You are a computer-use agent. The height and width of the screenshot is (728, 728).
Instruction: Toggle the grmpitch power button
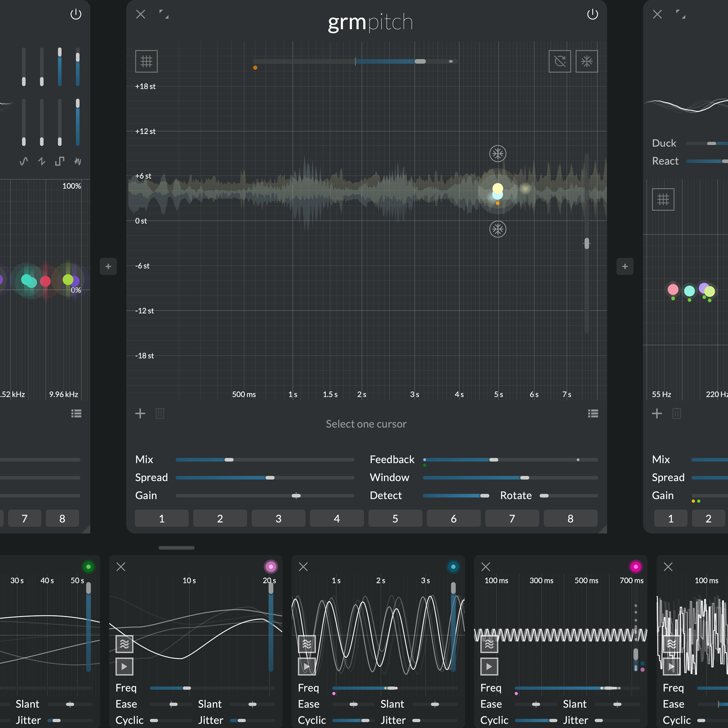click(592, 15)
